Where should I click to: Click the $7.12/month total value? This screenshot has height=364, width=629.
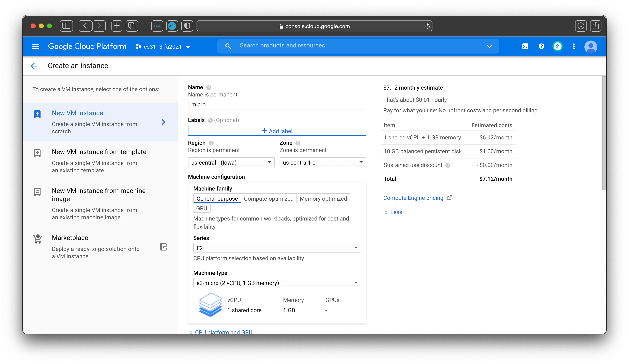click(496, 179)
